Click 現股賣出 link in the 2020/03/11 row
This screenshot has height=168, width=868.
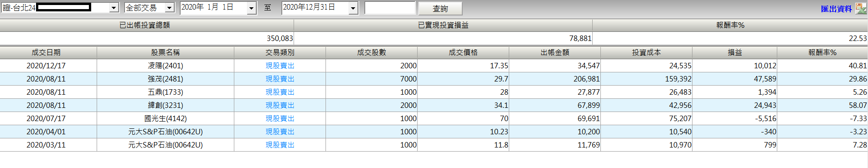[x=280, y=145]
